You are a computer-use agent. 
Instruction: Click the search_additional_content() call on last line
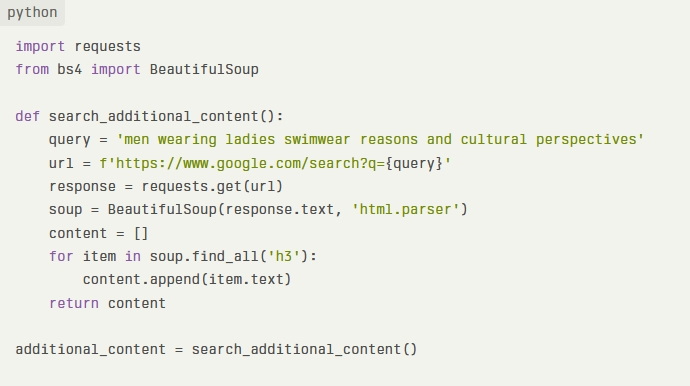click(304, 349)
